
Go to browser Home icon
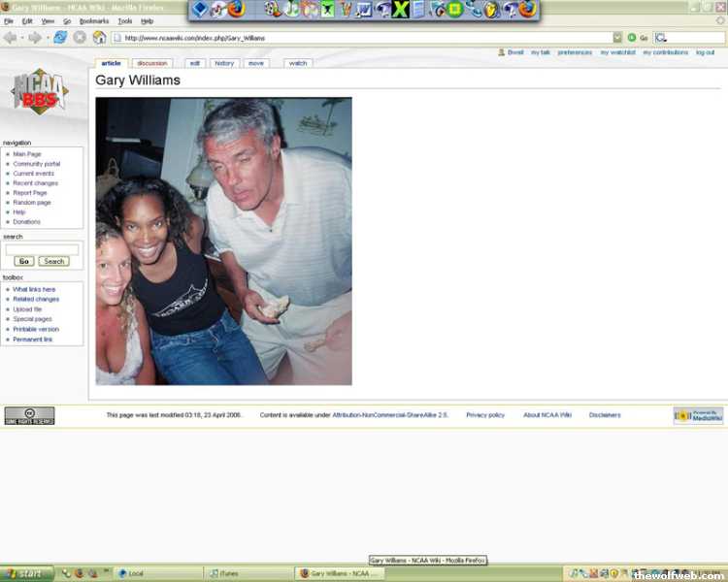click(99, 38)
